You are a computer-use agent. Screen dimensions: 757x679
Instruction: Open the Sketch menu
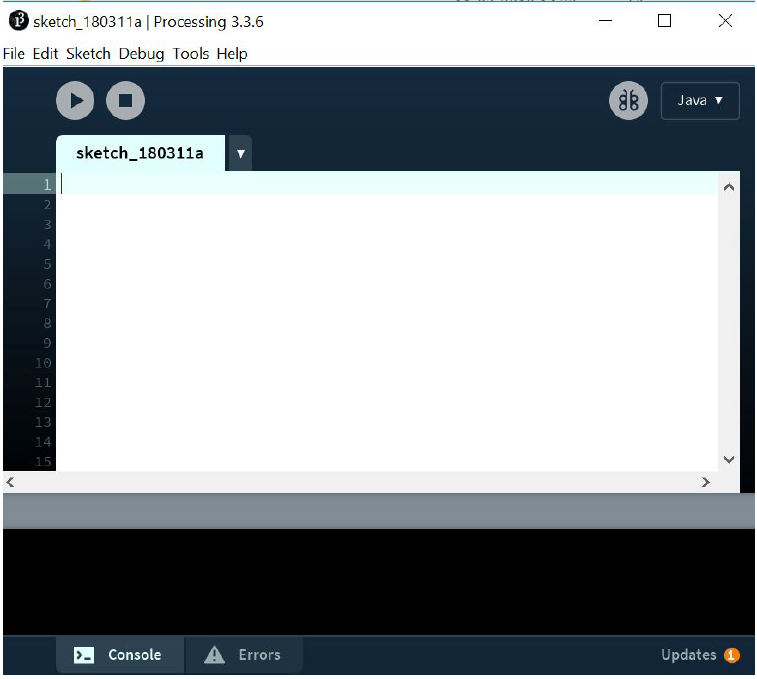(x=88, y=54)
